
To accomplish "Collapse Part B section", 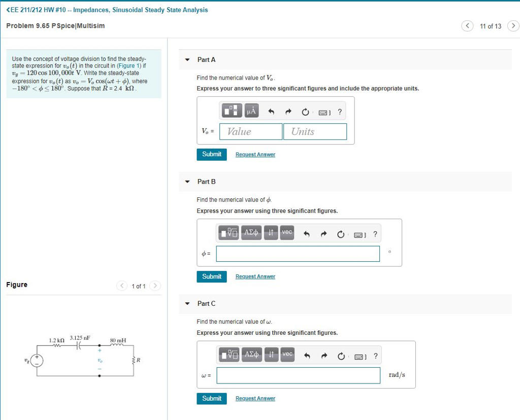I will (187, 182).
